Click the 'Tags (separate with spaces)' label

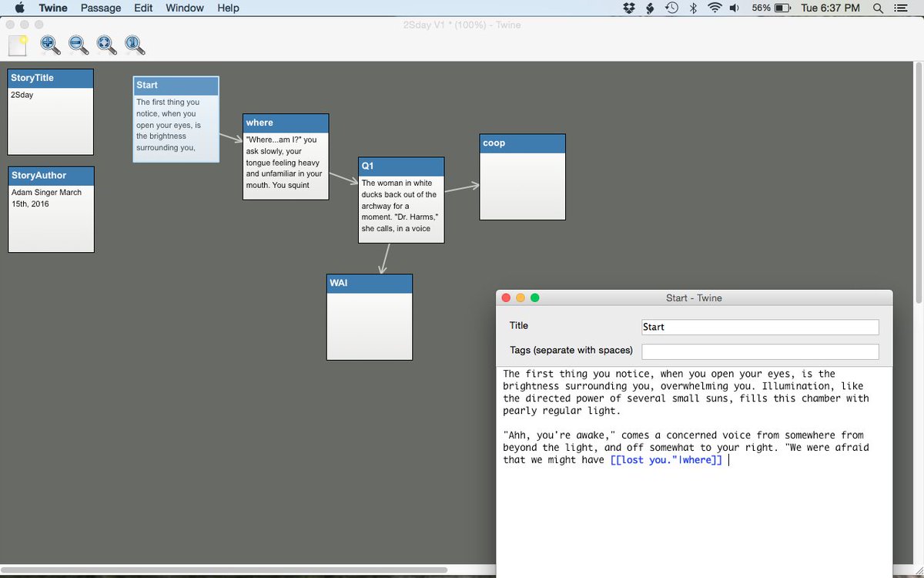(x=571, y=351)
